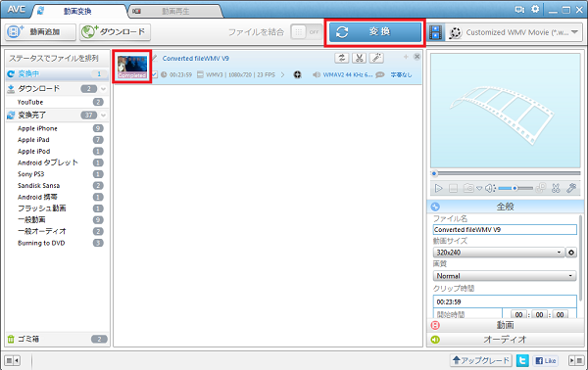
Task: Click the Completed video thumbnail
Action: (x=132, y=67)
